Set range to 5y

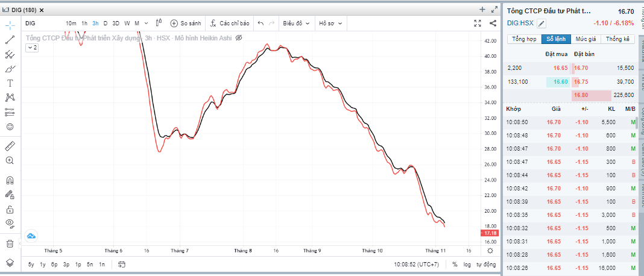click(x=31, y=265)
